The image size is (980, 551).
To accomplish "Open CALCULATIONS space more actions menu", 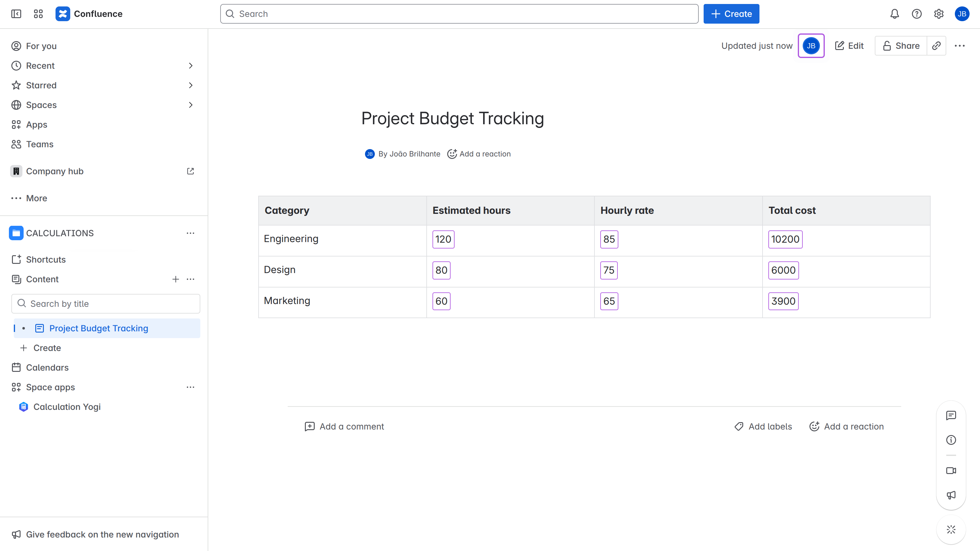I will click(190, 233).
